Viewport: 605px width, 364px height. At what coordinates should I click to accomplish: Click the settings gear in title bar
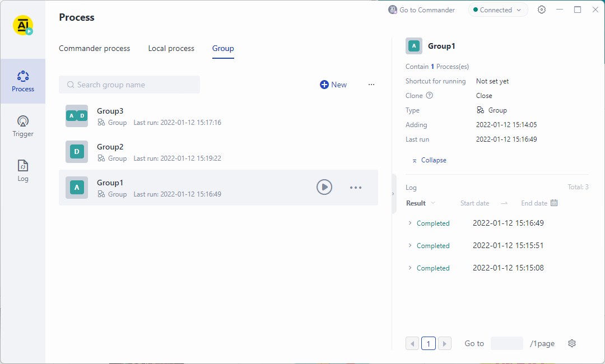point(542,10)
